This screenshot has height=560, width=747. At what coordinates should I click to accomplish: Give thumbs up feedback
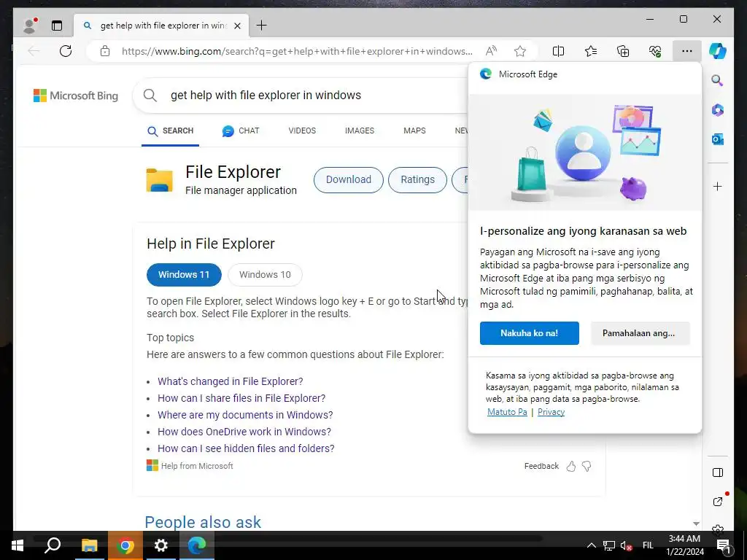(x=571, y=466)
